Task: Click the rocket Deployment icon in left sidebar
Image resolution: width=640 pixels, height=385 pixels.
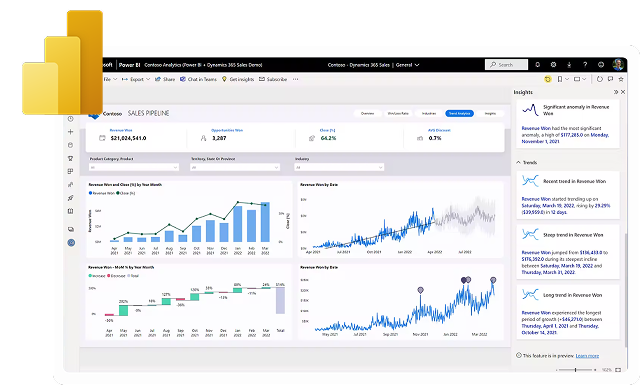Action: pos(71,198)
